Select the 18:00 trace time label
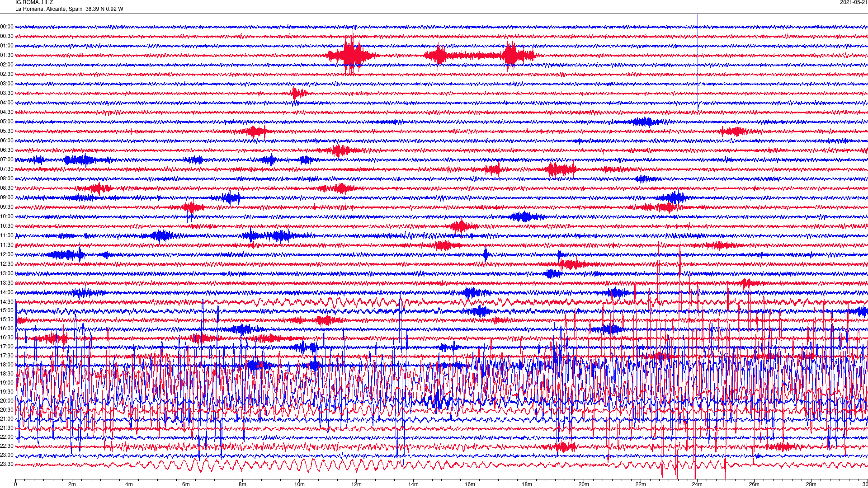The image size is (868, 488). (x=7, y=365)
